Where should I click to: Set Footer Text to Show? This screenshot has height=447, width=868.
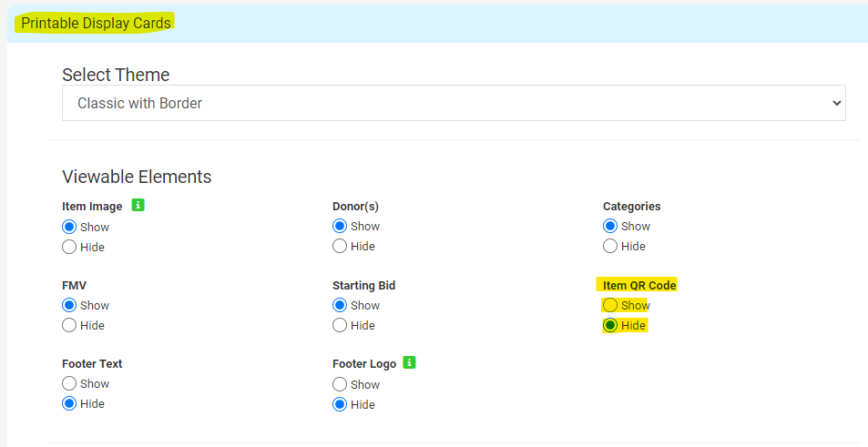[69, 383]
